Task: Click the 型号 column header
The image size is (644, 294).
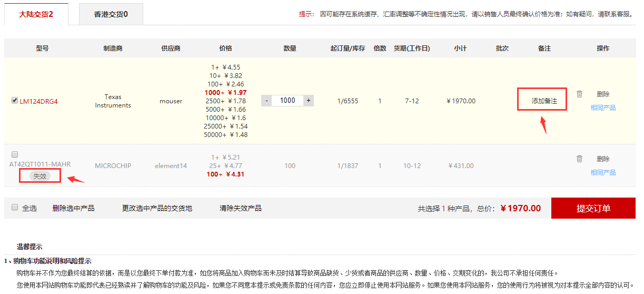Action: (x=42, y=48)
